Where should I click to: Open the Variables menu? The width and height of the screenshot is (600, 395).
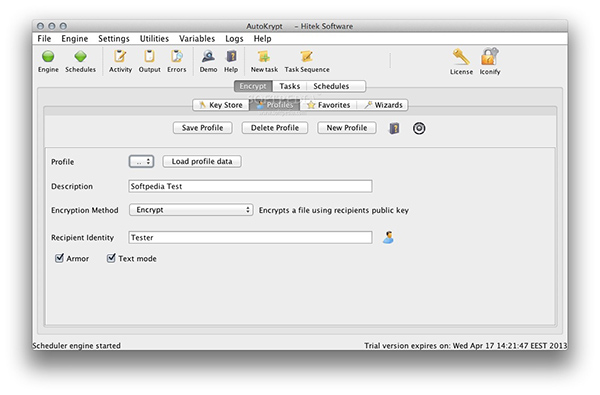197,39
